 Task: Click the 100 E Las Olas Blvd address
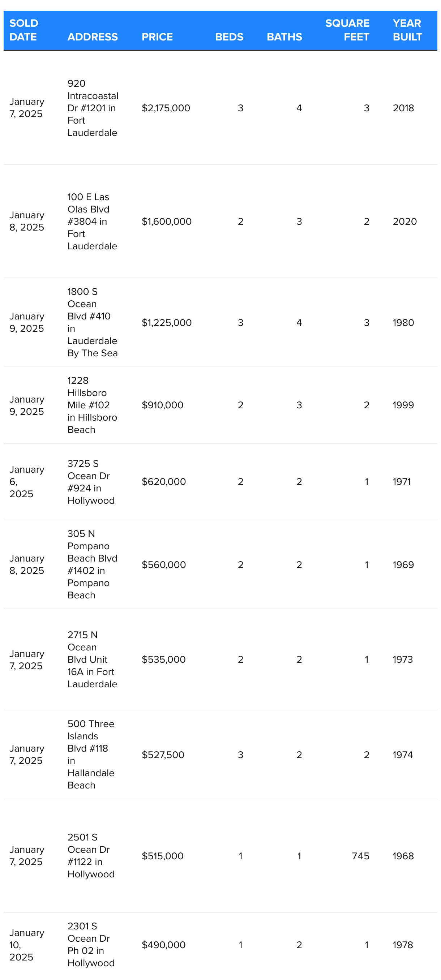92,222
